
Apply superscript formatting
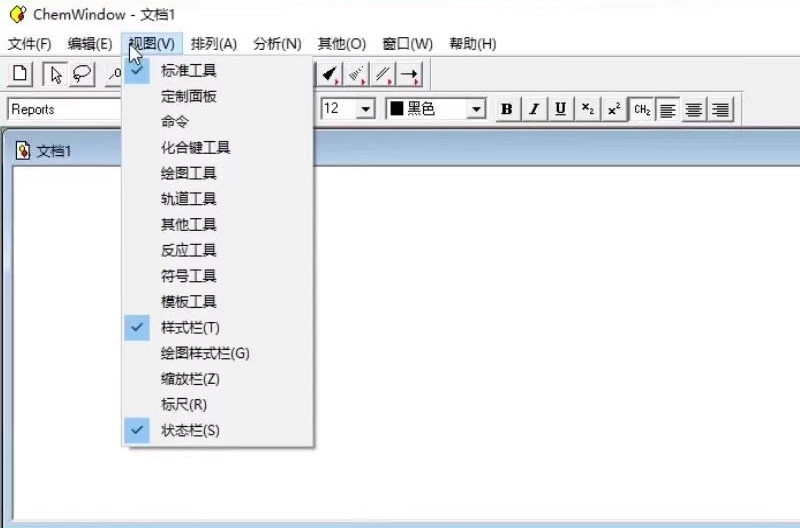coord(614,109)
